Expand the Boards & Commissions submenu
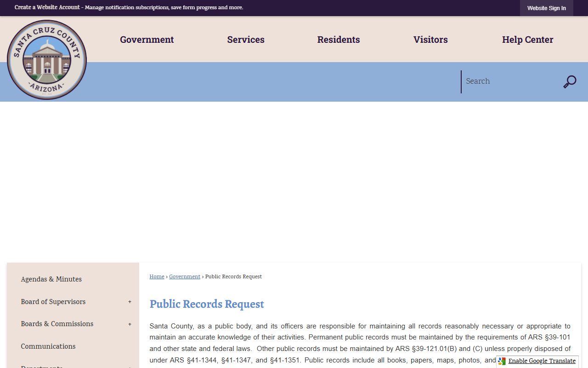Viewport: 588px width, 368px height. pos(130,324)
